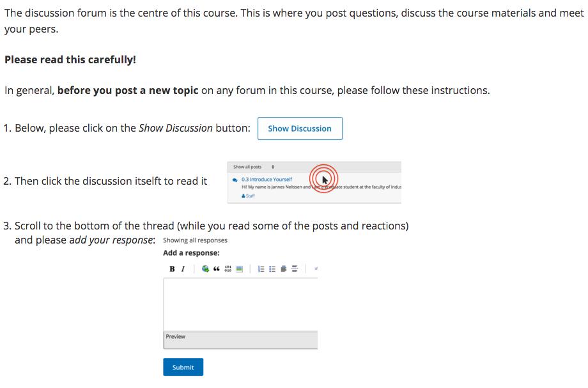Open the 0.3 Introduce Yourself thread
The image size is (588, 388).
(x=267, y=180)
